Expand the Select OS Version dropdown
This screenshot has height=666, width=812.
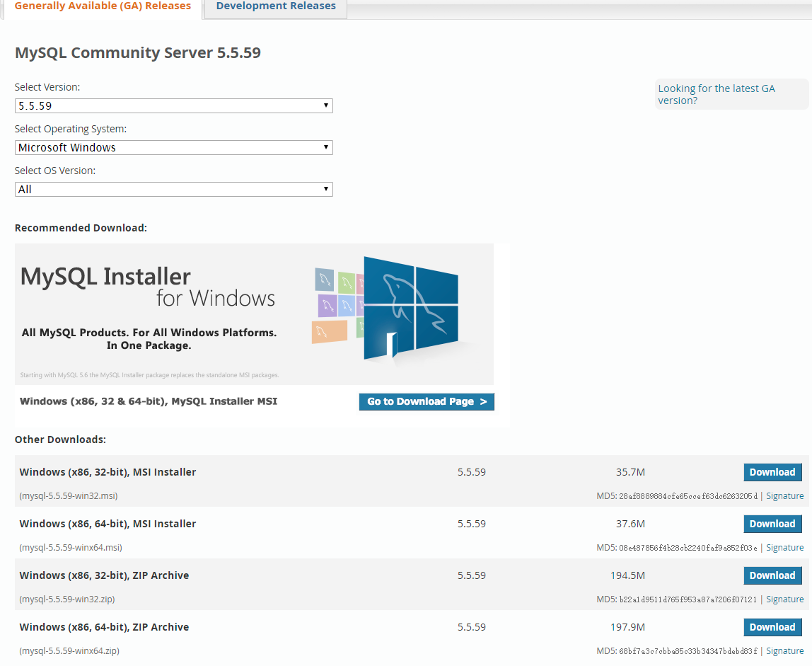coord(173,189)
